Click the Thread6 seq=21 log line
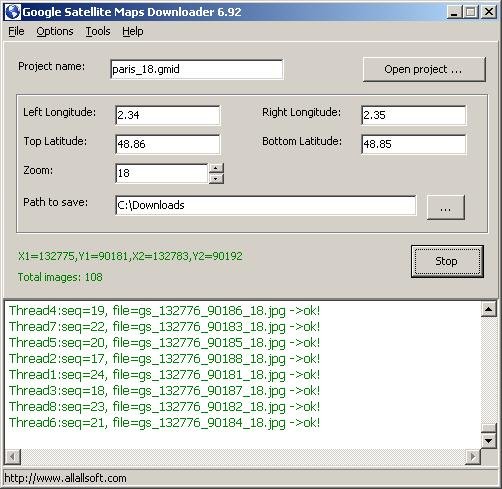Screen dimensions: 502x489 pos(164,423)
